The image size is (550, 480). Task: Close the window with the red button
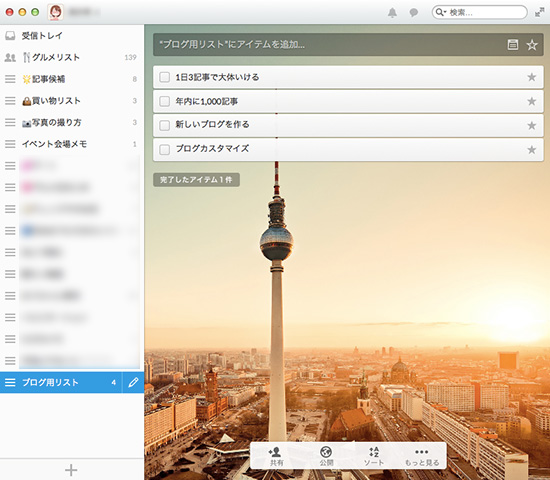(10, 12)
